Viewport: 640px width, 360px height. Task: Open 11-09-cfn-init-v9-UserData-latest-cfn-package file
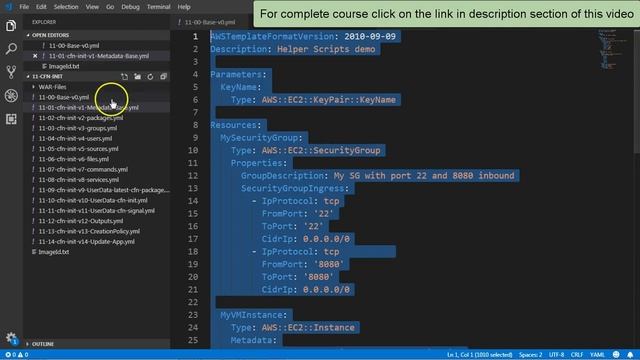tap(104, 190)
